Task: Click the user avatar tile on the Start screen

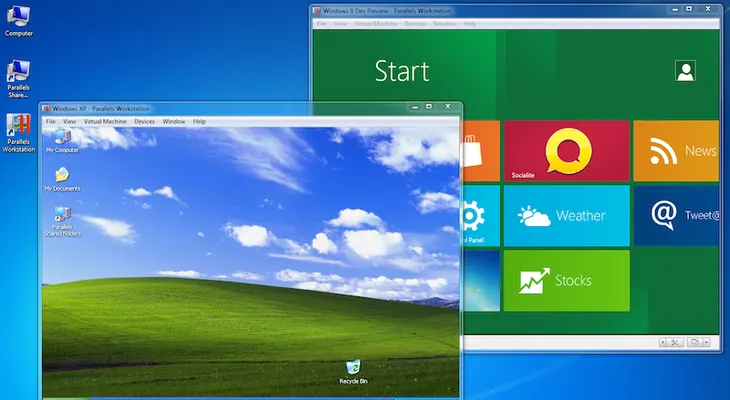Action: (x=685, y=71)
